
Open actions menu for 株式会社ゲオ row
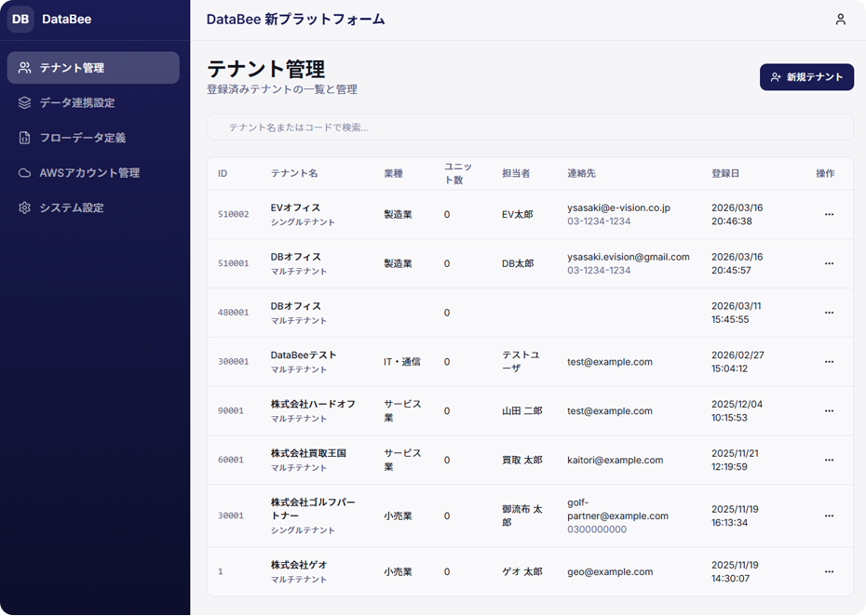[829, 571]
